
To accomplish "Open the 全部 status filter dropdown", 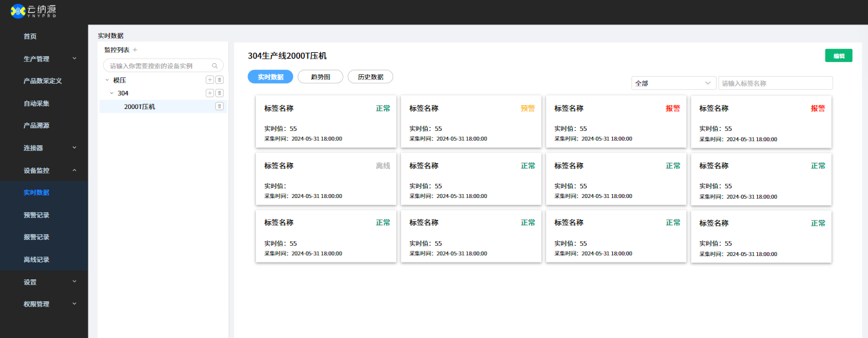I will click(x=673, y=83).
